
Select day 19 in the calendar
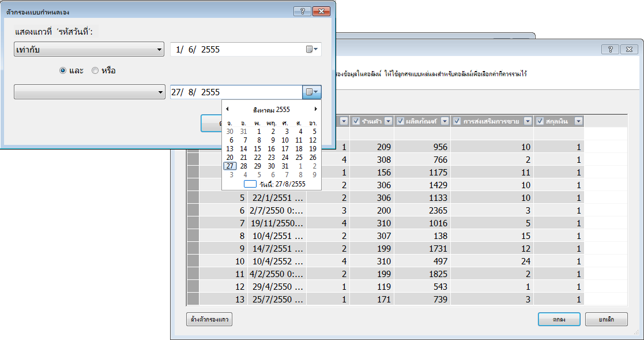312,149
